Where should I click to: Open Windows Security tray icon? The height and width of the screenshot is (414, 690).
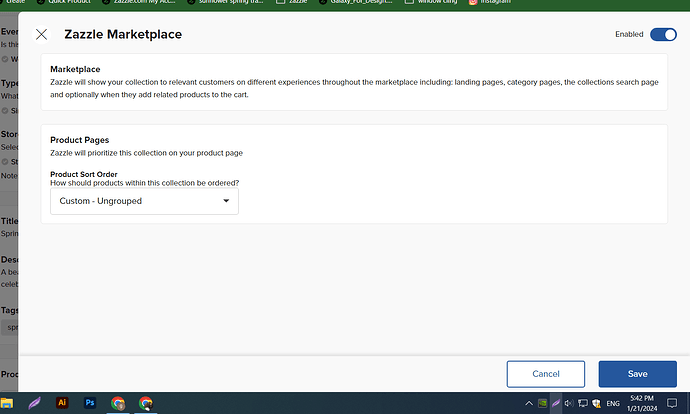tap(596, 403)
